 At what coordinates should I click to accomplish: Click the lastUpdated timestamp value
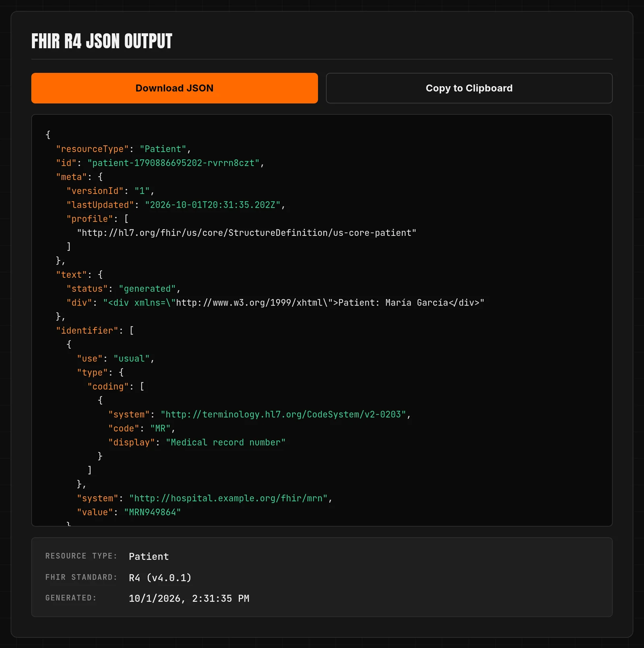pyautogui.click(x=213, y=205)
